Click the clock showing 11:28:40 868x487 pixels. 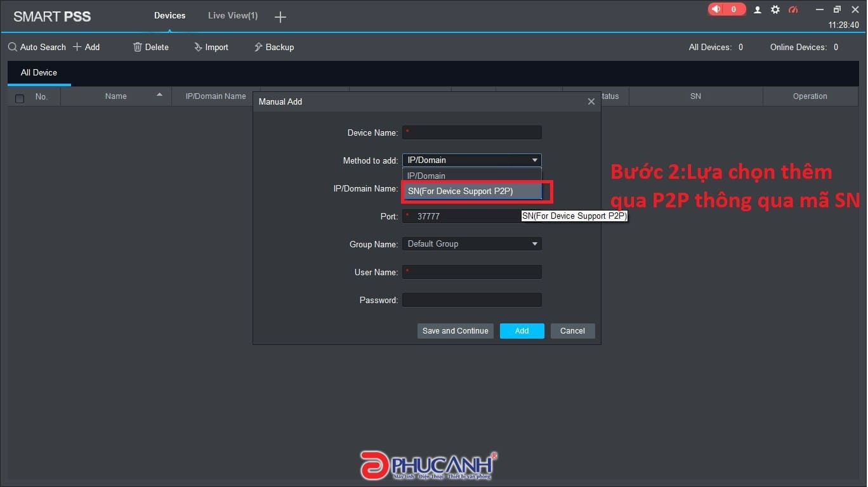coord(843,25)
